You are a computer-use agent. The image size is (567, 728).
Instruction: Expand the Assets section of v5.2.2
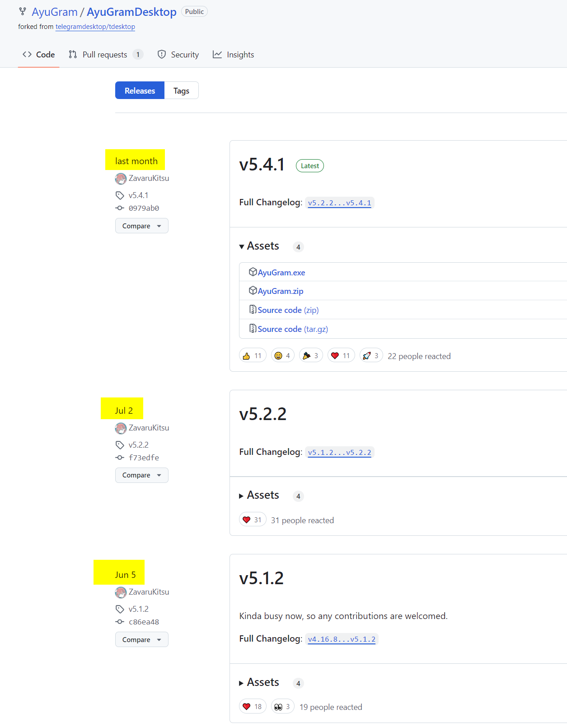coord(259,495)
